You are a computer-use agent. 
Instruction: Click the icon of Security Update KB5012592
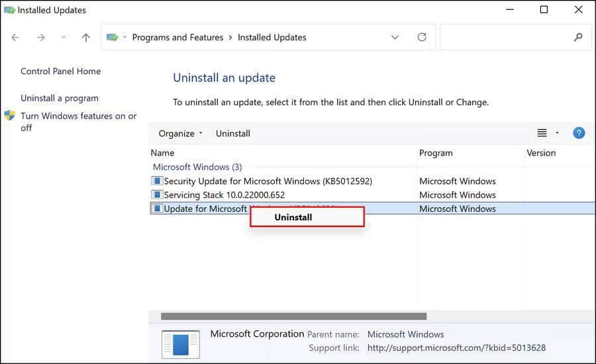(157, 181)
